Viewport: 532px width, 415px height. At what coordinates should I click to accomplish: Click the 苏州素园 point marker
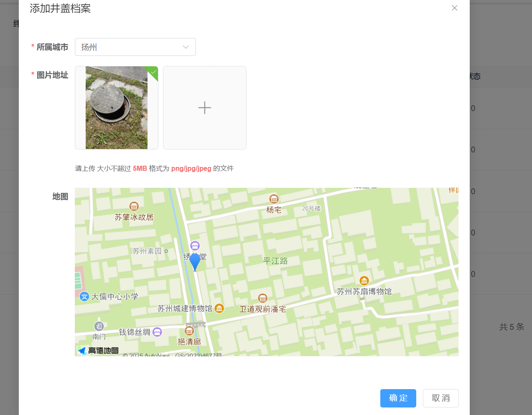[x=166, y=251]
